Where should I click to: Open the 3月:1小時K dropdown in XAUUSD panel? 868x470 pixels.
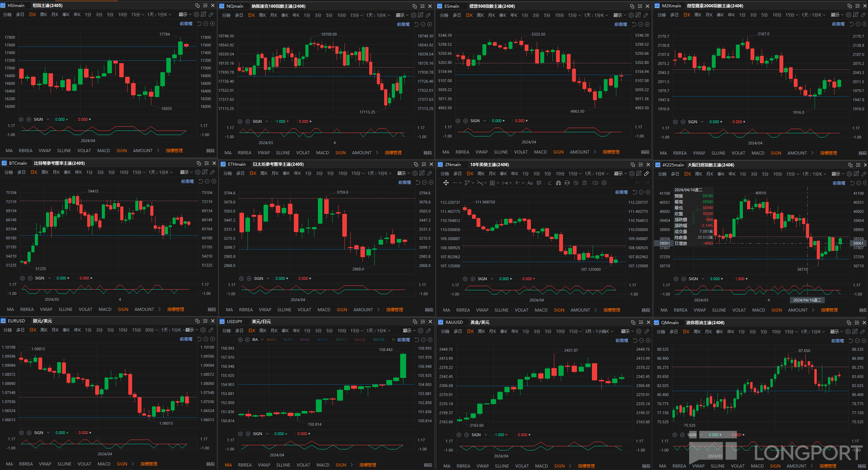pyautogui.click(x=600, y=331)
